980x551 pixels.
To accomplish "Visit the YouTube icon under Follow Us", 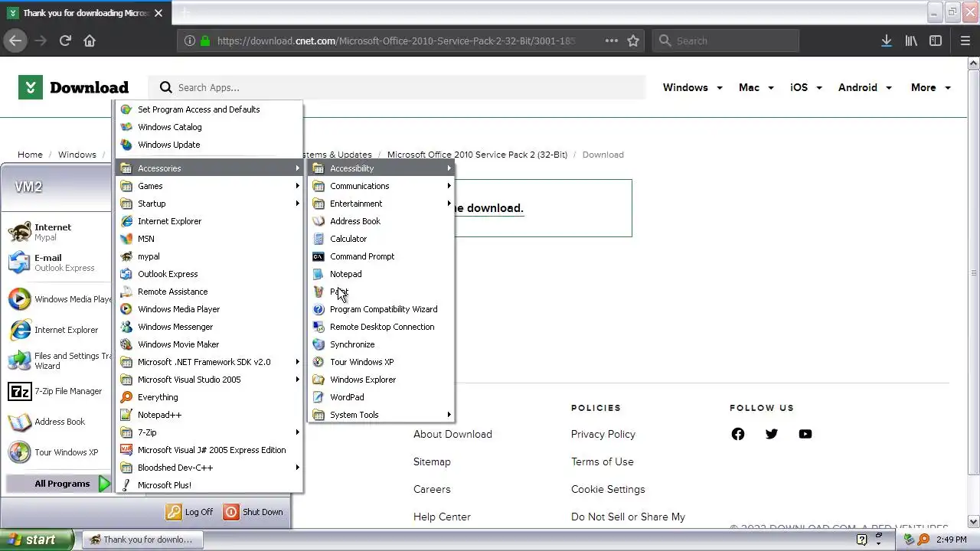I will tap(805, 434).
